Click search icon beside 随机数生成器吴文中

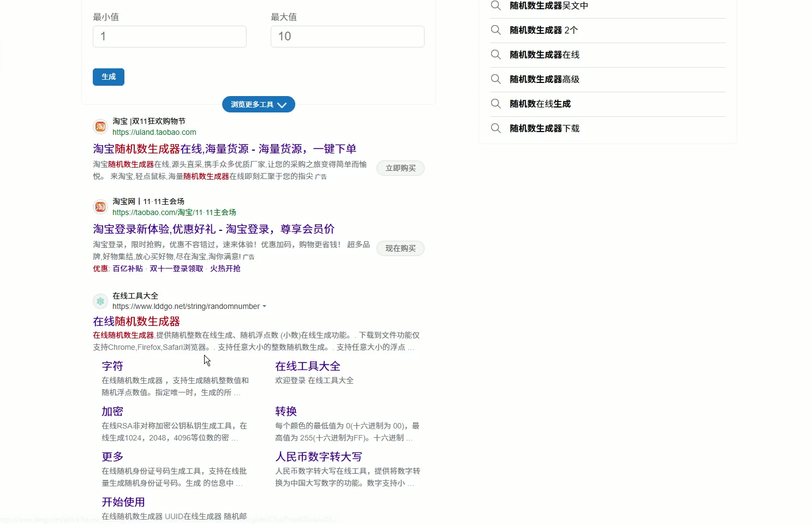pyautogui.click(x=495, y=5)
